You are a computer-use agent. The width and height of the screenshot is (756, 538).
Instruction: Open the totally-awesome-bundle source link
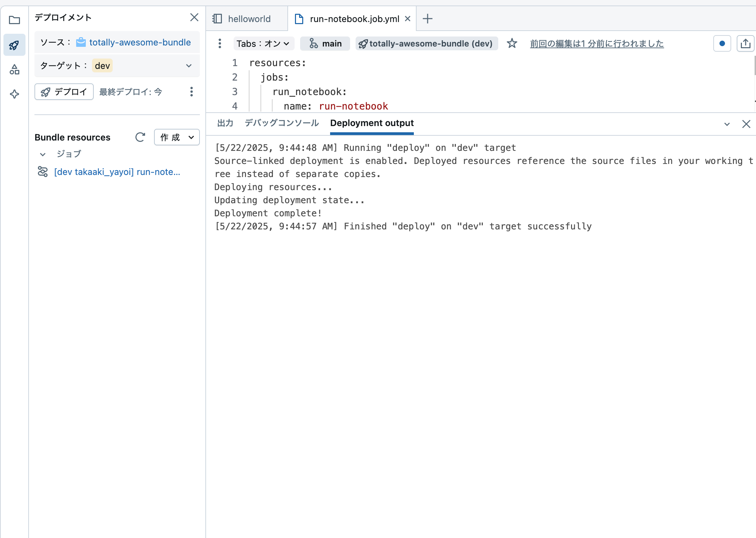[x=140, y=42]
